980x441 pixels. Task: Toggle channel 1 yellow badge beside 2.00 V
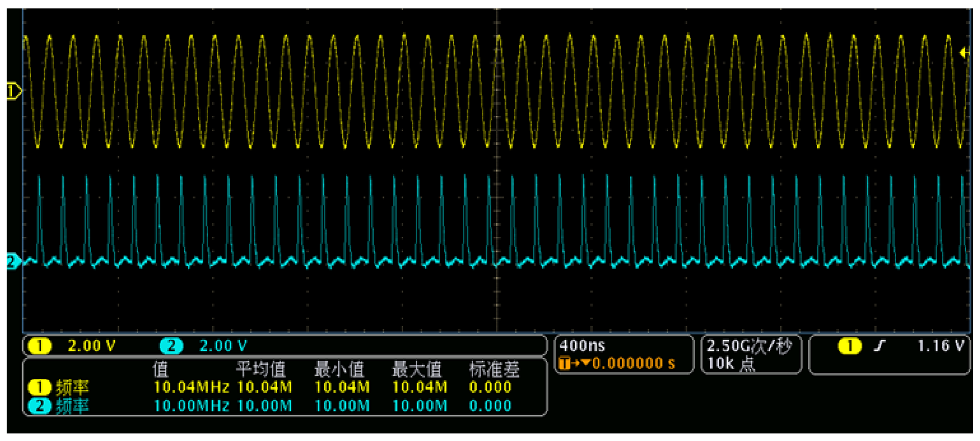[x=40, y=346]
